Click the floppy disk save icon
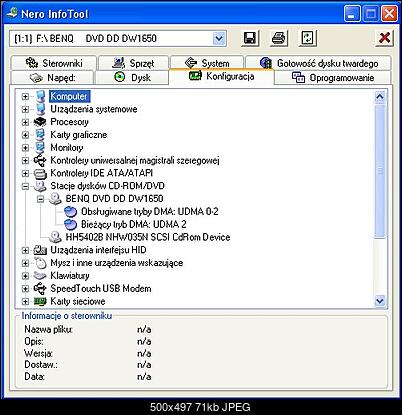Screen dimensions: 402x415 [x=250, y=38]
